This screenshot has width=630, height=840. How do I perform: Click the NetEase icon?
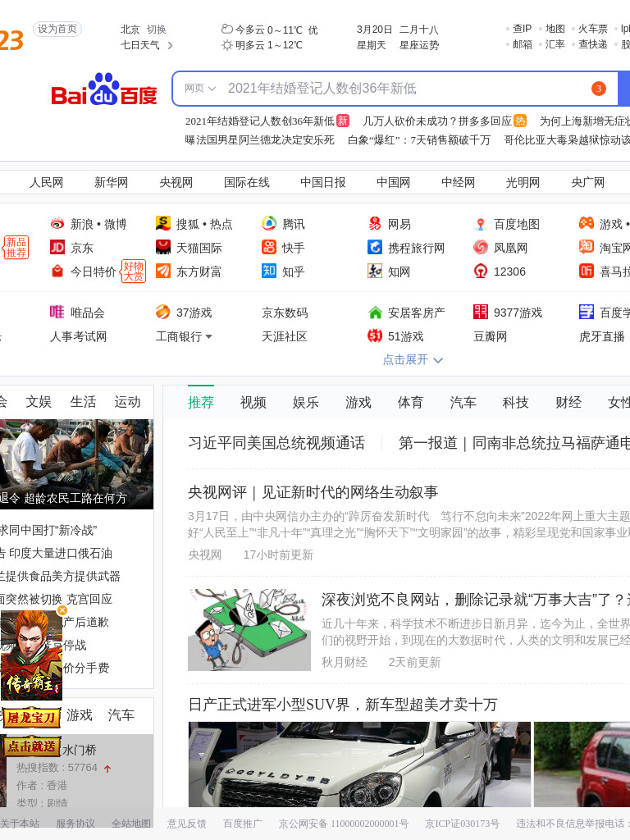(x=375, y=223)
